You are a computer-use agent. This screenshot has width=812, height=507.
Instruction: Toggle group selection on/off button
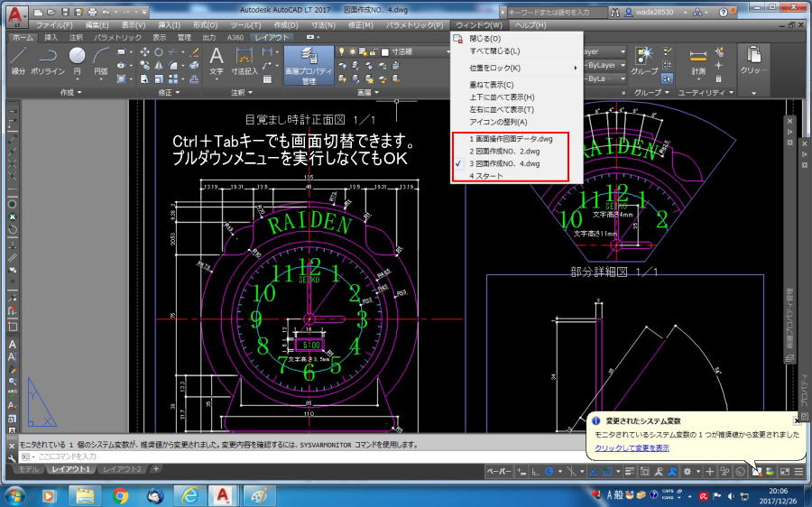tap(667, 78)
